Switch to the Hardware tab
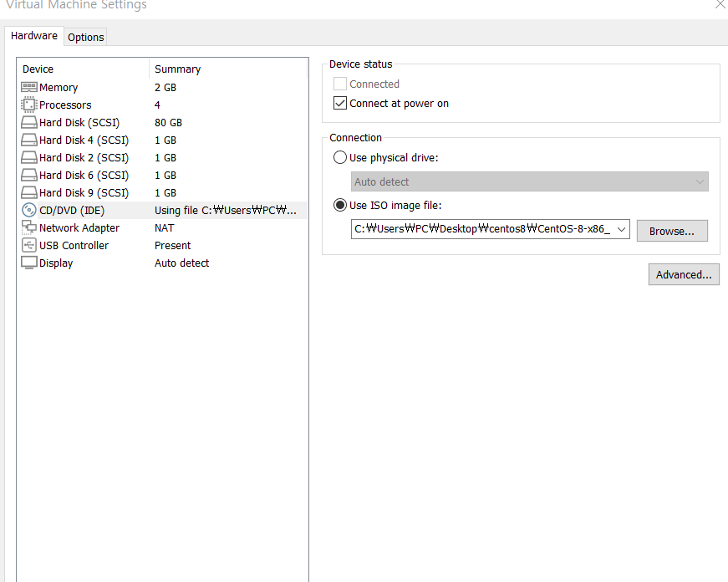728x582 pixels. coord(34,36)
